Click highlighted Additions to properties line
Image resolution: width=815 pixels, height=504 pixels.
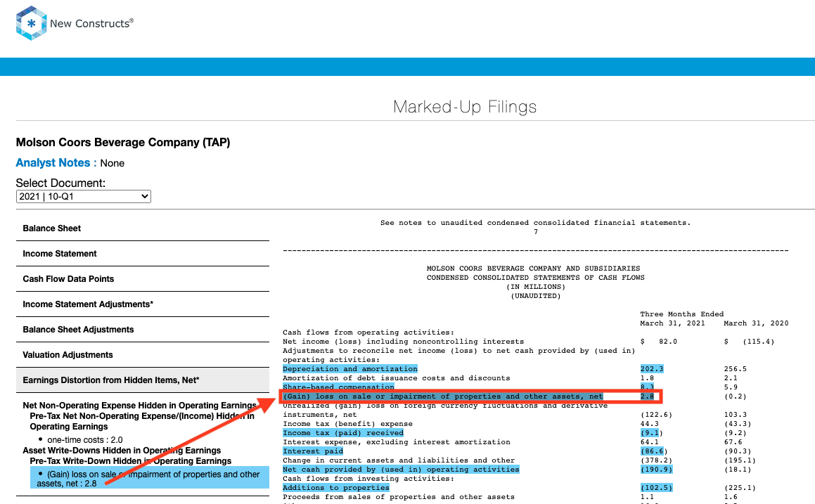coord(335,487)
